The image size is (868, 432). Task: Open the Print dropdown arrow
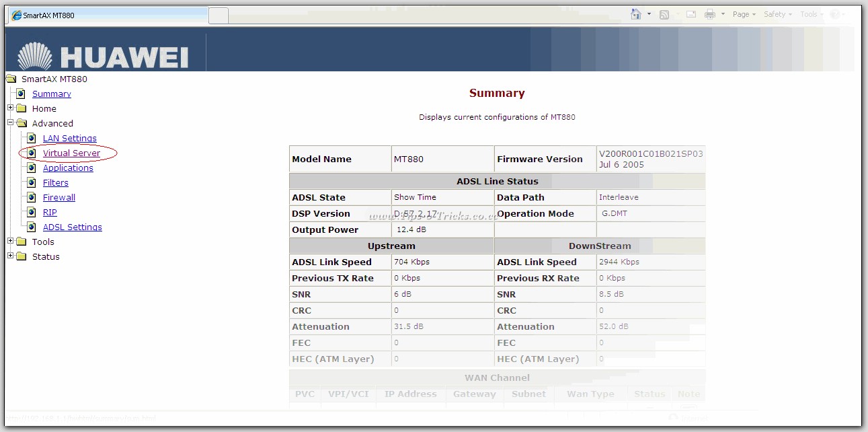(x=723, y=14)
